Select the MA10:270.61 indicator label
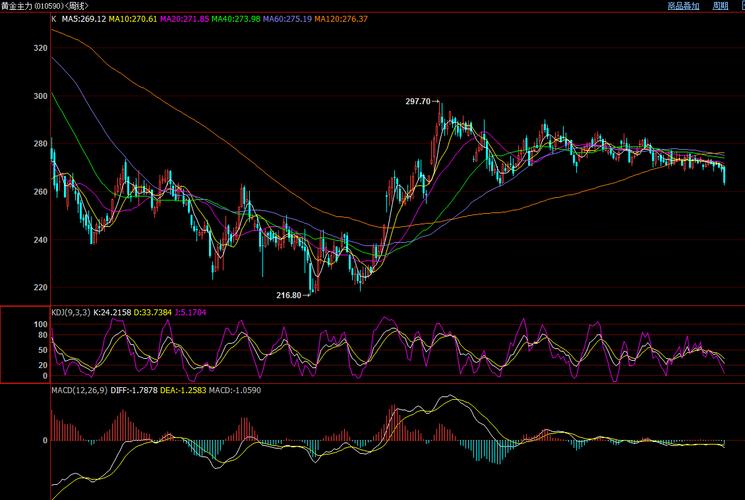The width and height of the screenshot is (745, 500). 133,19
